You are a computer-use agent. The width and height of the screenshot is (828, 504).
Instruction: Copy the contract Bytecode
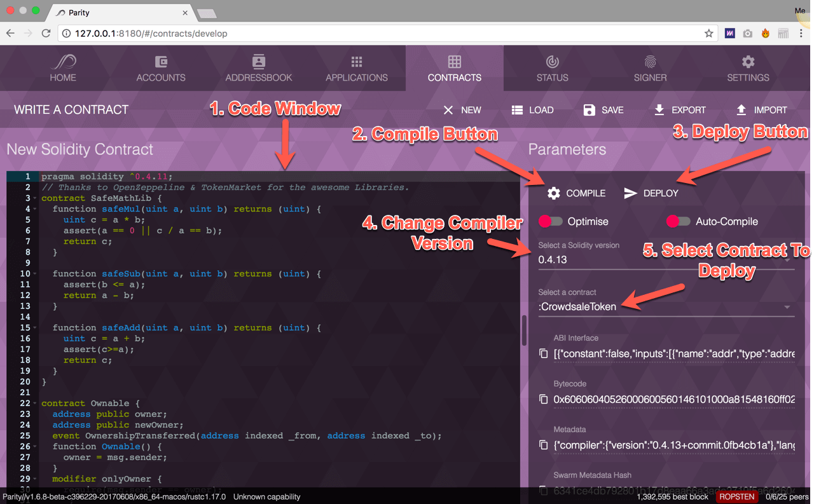544,399
